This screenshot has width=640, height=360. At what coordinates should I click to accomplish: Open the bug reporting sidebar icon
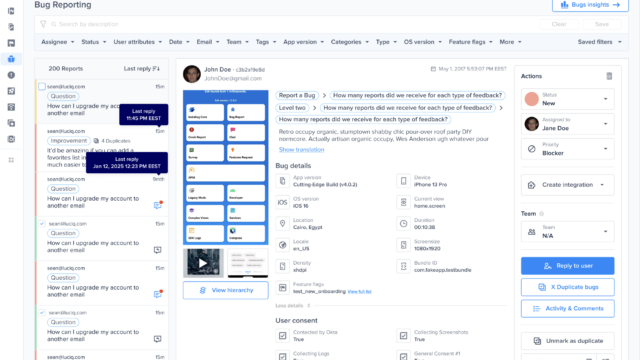(11, 59)
